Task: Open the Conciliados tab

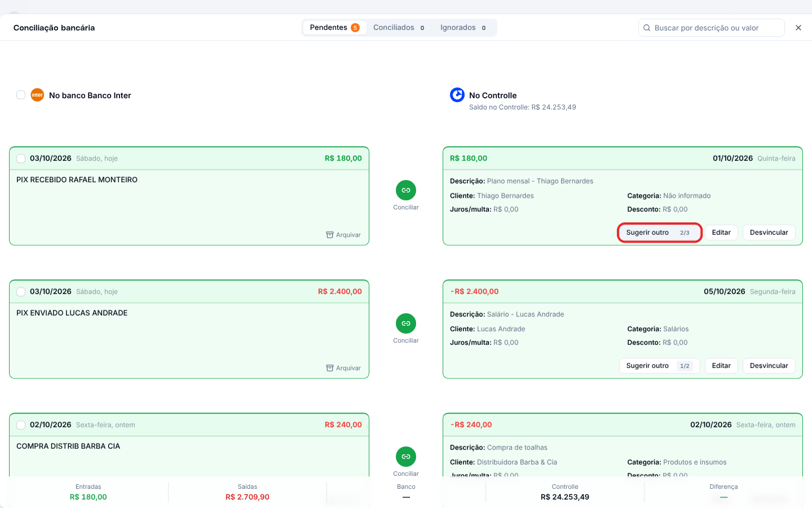Action: [399, 28]
